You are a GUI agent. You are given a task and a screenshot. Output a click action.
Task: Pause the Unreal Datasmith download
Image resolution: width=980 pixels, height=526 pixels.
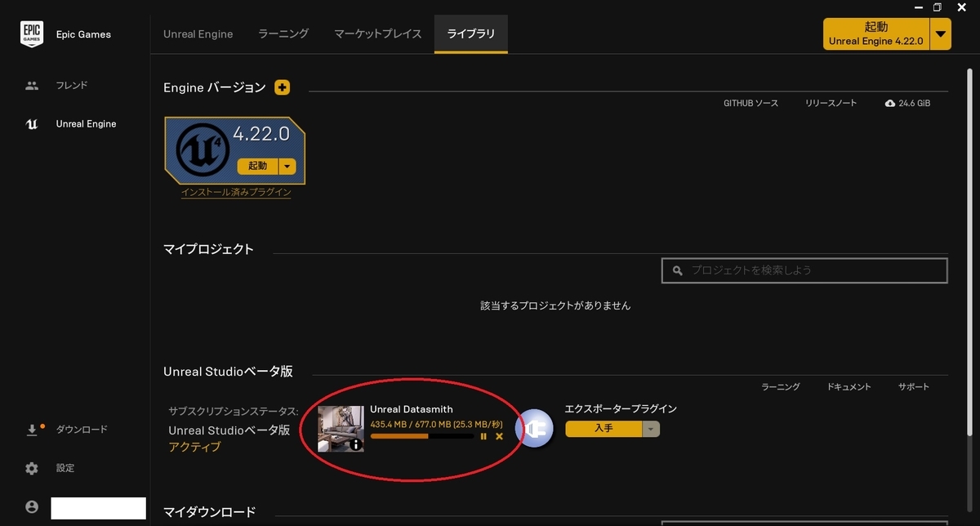483,436
